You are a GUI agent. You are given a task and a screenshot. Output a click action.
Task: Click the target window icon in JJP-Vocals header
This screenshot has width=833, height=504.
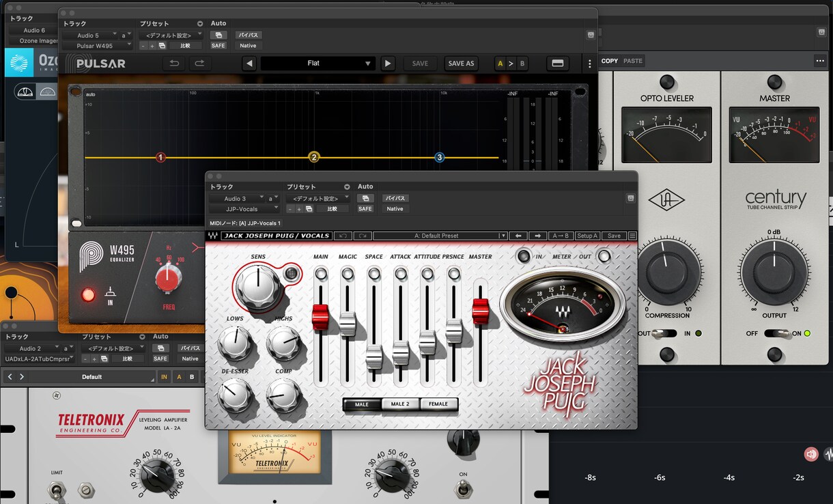click(631, 198)
